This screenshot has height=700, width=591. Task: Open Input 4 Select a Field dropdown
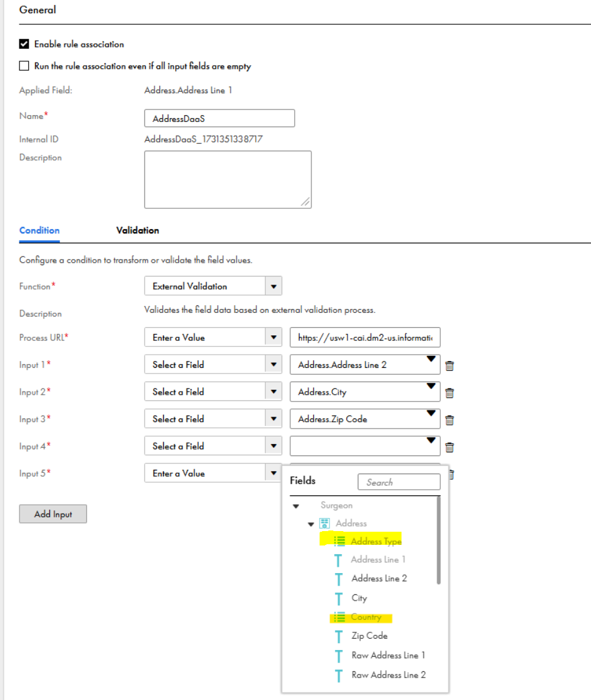tap(274, 446)
